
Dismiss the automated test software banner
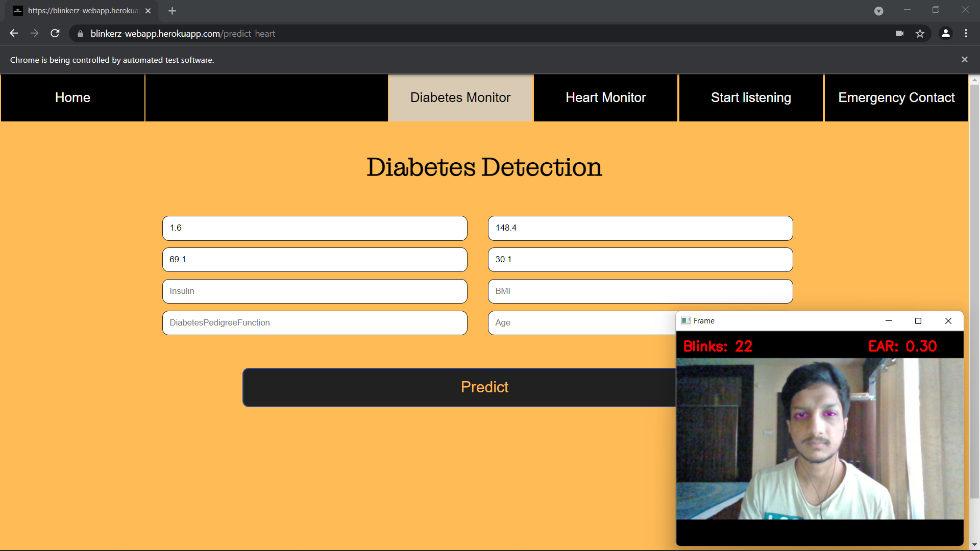point(964,60)
